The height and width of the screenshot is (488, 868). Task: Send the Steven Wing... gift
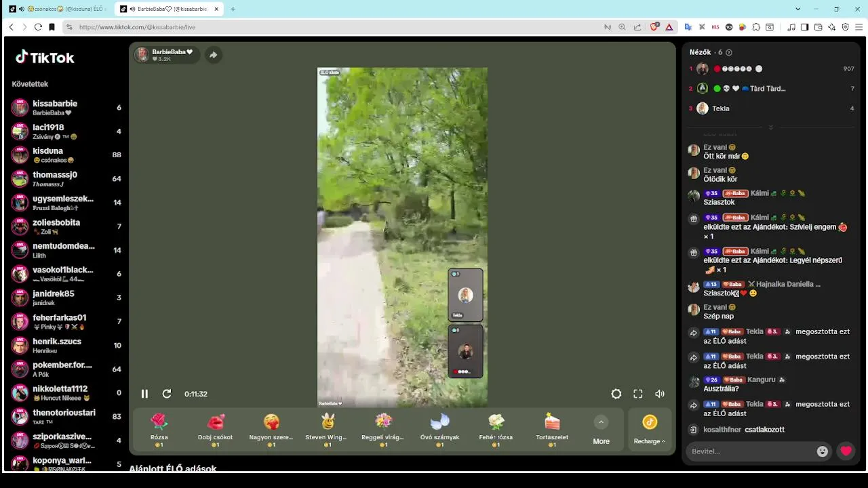point(328,430)
